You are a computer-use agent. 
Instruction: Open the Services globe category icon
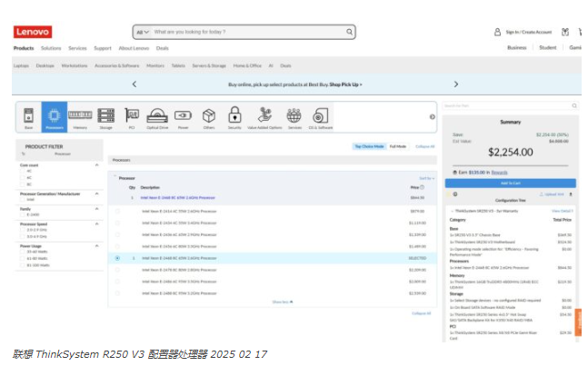point(294,117)
